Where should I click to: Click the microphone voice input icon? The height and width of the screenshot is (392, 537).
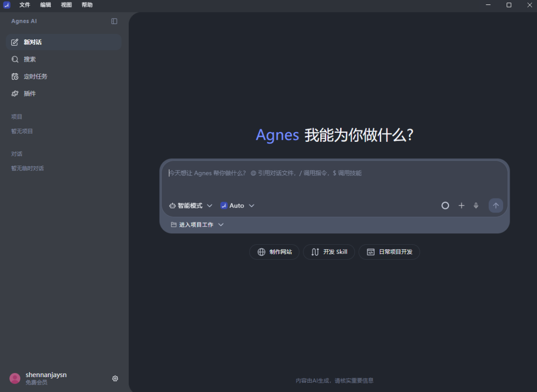(476, 205)
